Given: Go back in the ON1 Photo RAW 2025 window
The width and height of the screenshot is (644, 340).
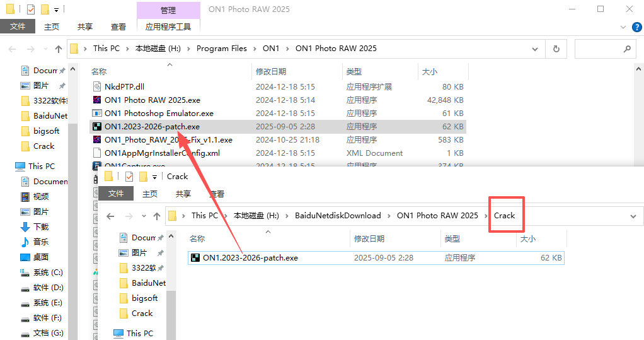Looking at the screenshot, I should 13,49.
